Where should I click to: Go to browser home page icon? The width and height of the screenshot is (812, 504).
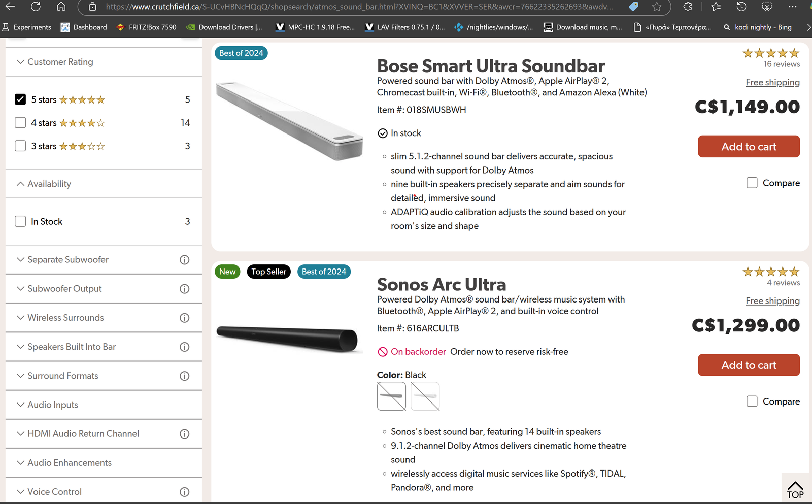(61, 7)
